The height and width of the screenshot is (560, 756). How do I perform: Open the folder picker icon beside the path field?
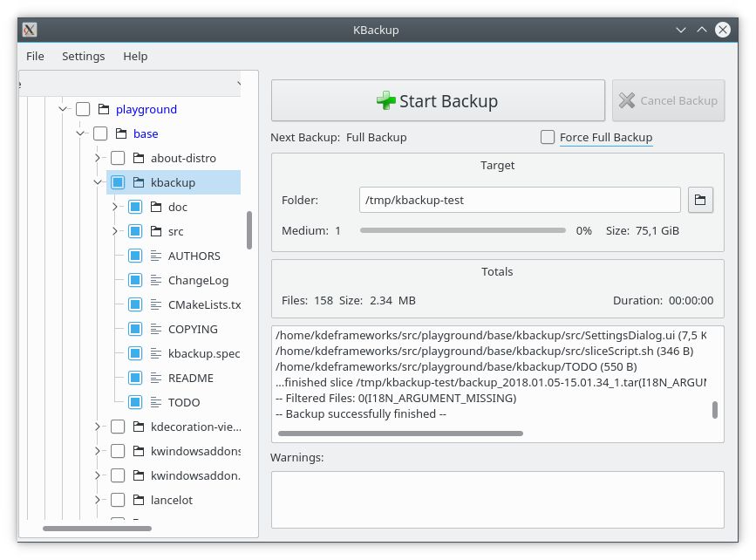pyautogui.click(x=700, y=200)
